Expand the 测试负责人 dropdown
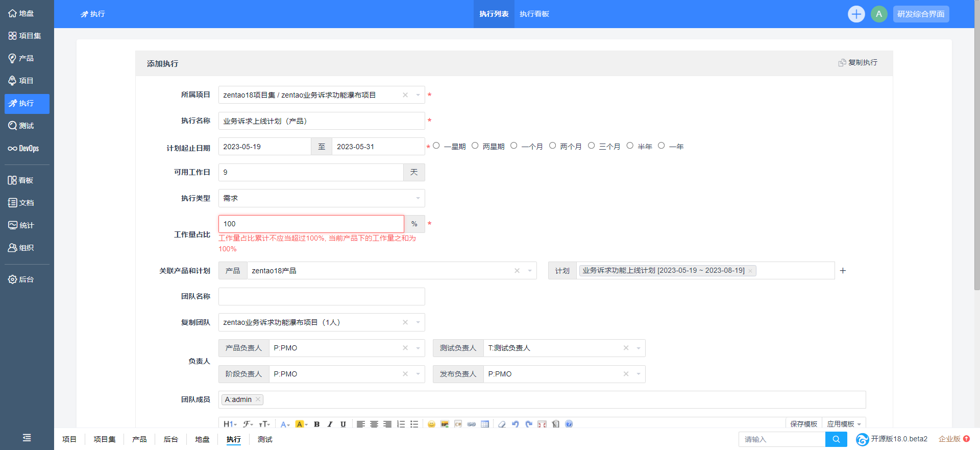 pos(638,348)
